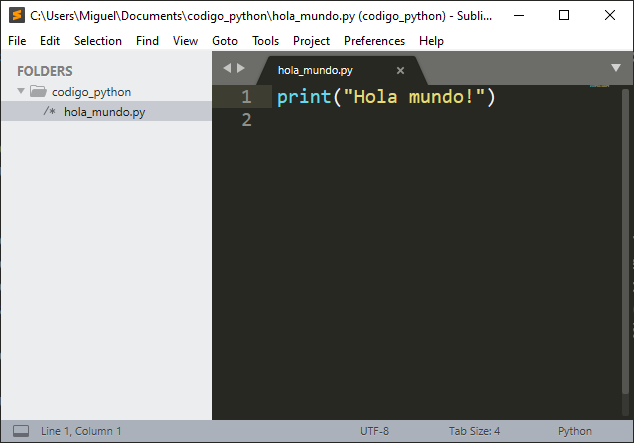Click the hola_mundo.py file type icon in sidebar
634x443 pixels.
coord(50,112)
